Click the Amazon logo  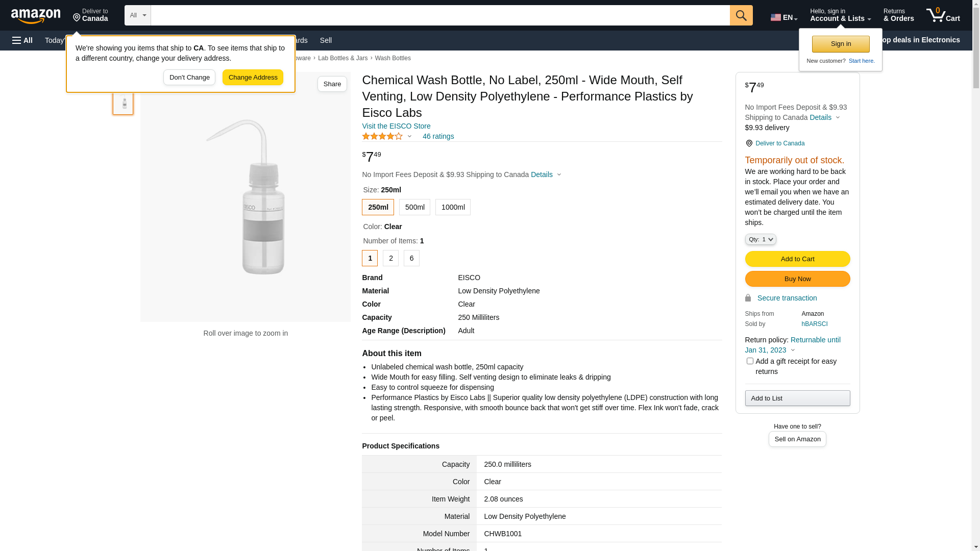(36, 16)
